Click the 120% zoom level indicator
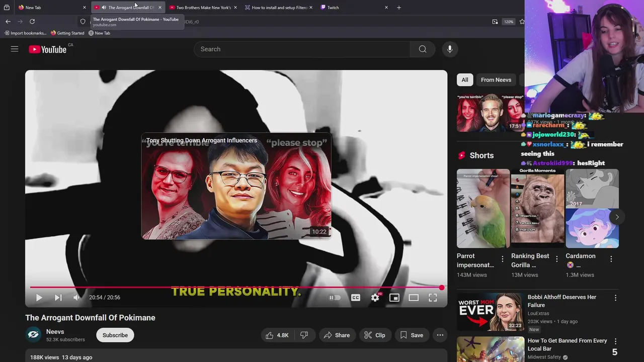This screenshot has width=644, height=362. pyautogui.click(x=509, y=22)
